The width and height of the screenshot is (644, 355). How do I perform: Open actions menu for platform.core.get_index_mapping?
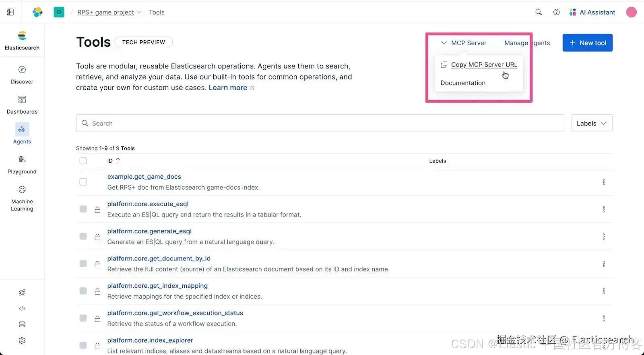[604, 291]
